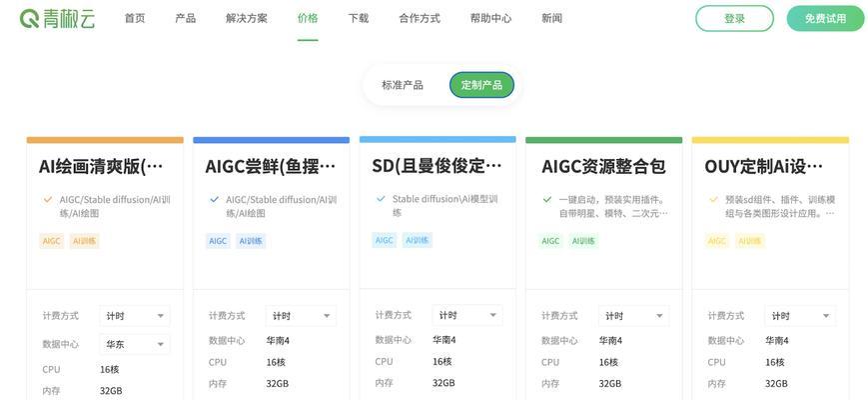Open 计费方式 dropdown in AIGC资源整合包 card
The width and height of the screenshot is (868, 400).
pos(634,316)
